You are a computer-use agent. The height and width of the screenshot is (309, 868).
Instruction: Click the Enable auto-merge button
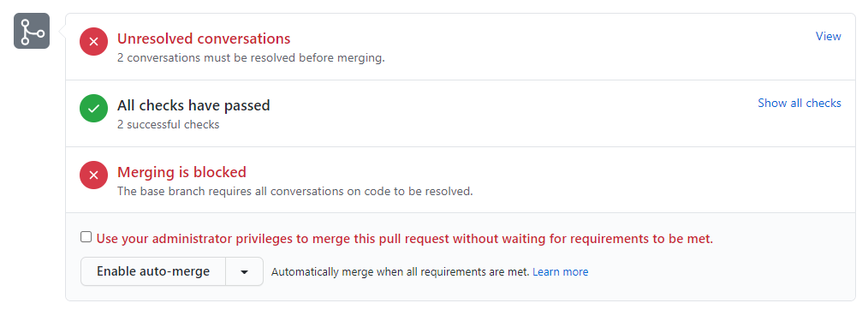pos(153,272)
